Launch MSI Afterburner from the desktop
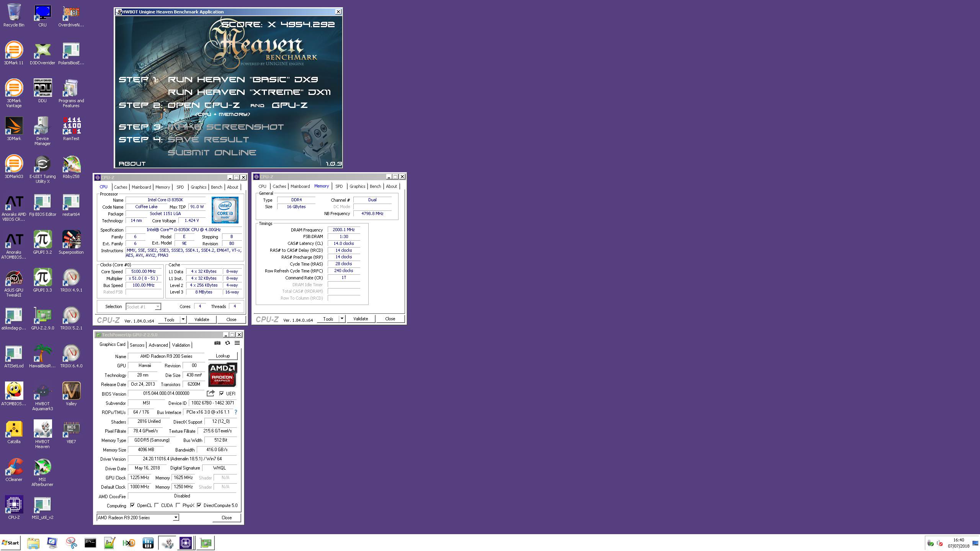This screenshot has width=980, height=551. coord(42,472)
